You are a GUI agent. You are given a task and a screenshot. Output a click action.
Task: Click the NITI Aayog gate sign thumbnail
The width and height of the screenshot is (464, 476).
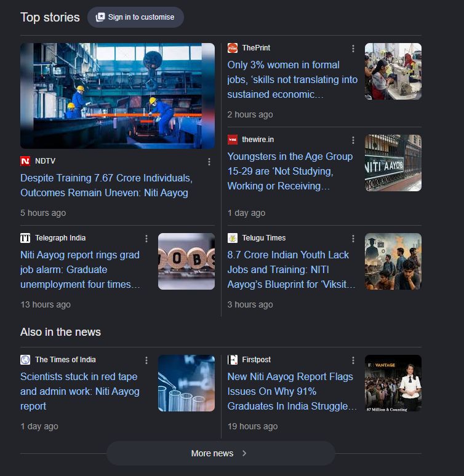click(393, 163)
